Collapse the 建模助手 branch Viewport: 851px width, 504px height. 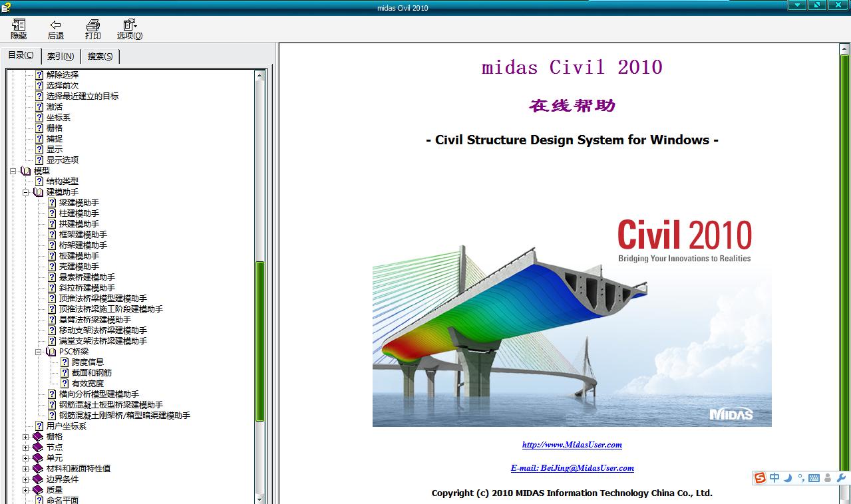tap(26, 192)
